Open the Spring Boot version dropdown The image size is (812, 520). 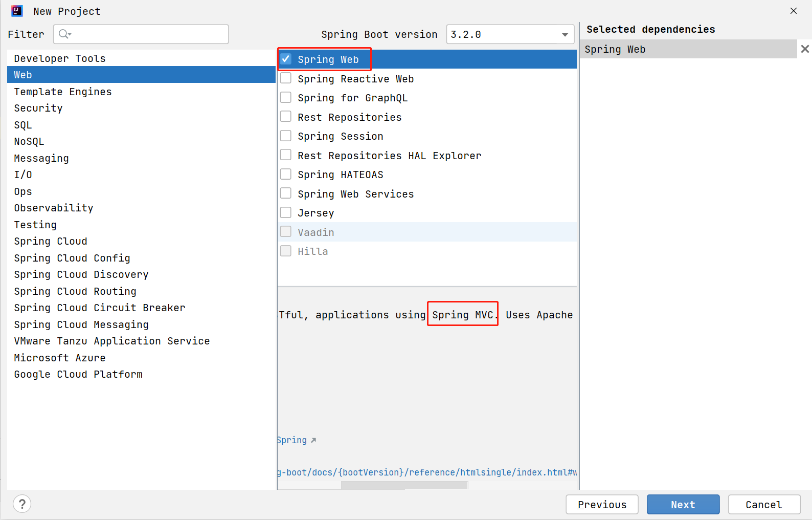tap(510, 34)
